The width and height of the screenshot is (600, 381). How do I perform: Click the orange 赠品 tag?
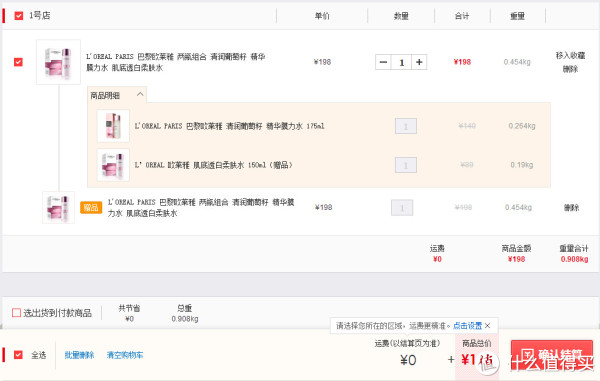click(91, 207)
